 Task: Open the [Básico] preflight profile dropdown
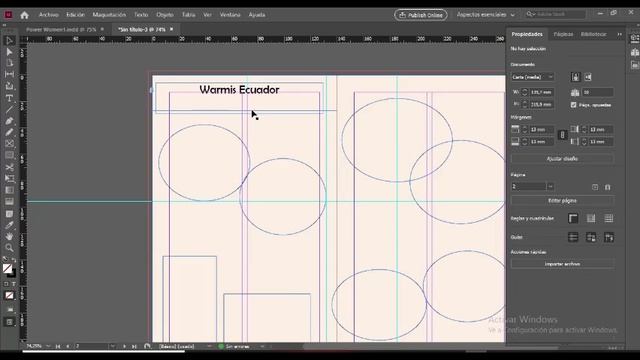(x=209, y=346)
